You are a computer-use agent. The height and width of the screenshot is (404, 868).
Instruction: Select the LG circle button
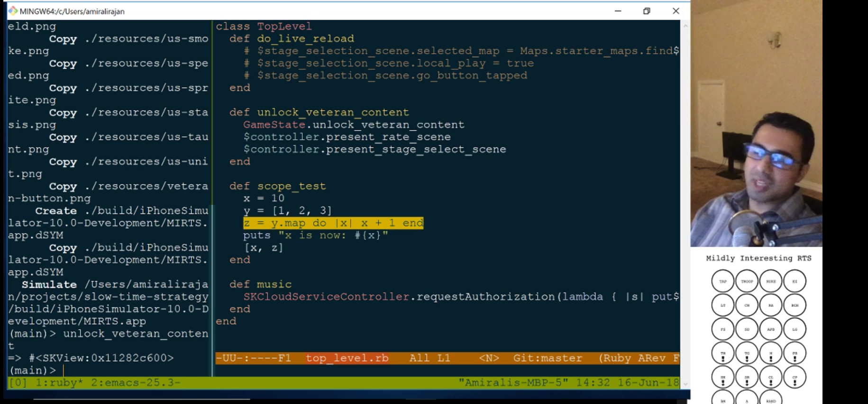[x=795, y=329]
